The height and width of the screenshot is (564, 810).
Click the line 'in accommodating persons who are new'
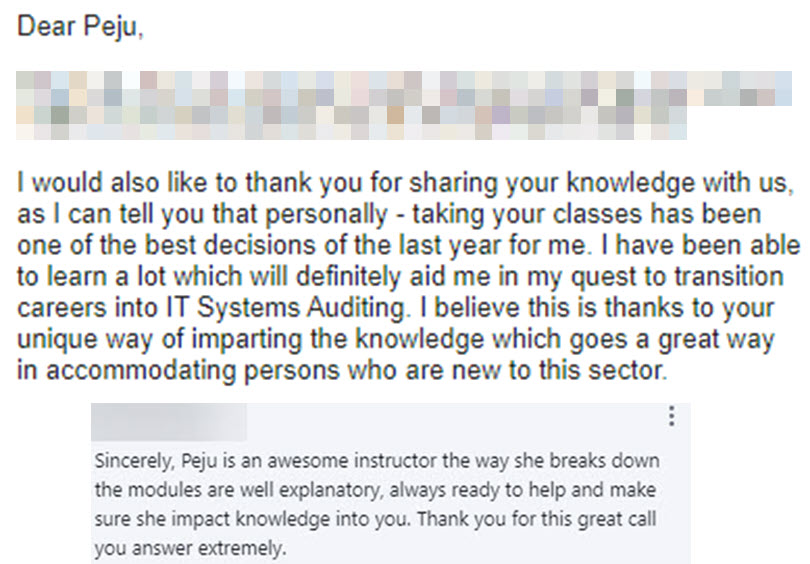point(342,370)
